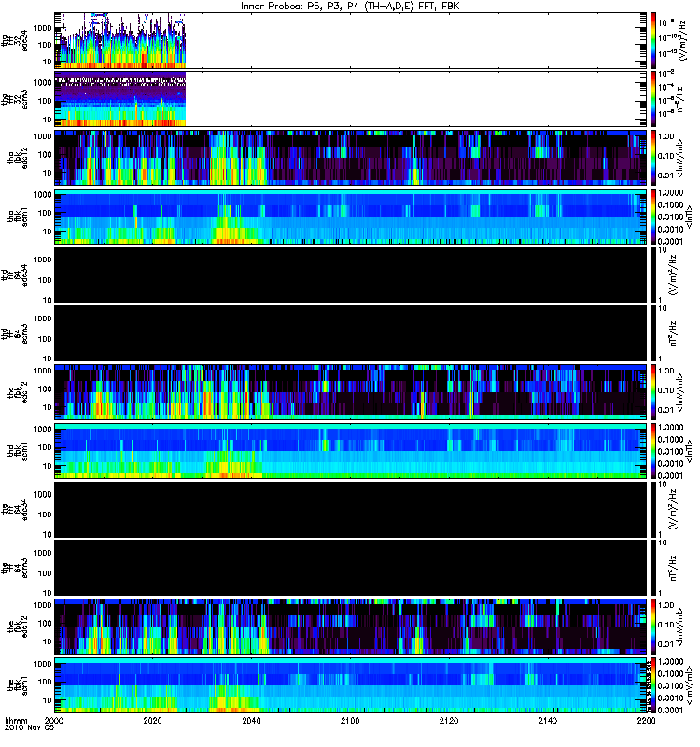Click '(V/m)²/Hz' units label of top color bar
The width and height of the screenshot is (700, 747).
click(681, 40)
